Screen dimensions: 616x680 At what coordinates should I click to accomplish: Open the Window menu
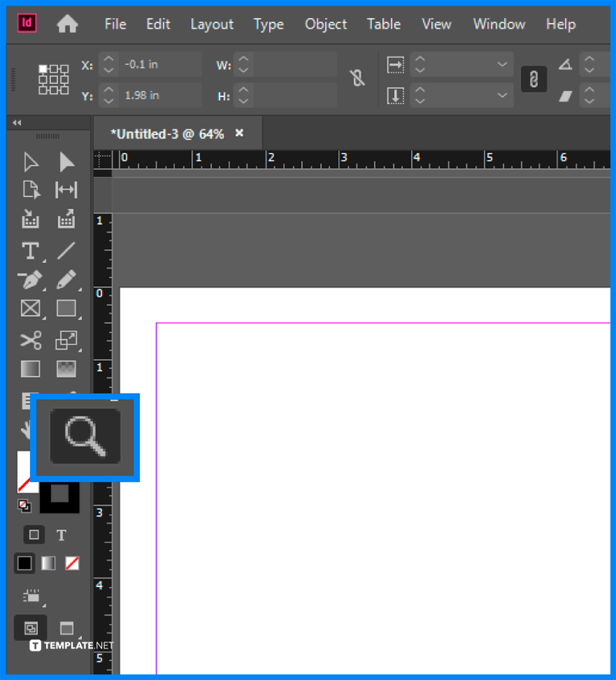point(498,24)
